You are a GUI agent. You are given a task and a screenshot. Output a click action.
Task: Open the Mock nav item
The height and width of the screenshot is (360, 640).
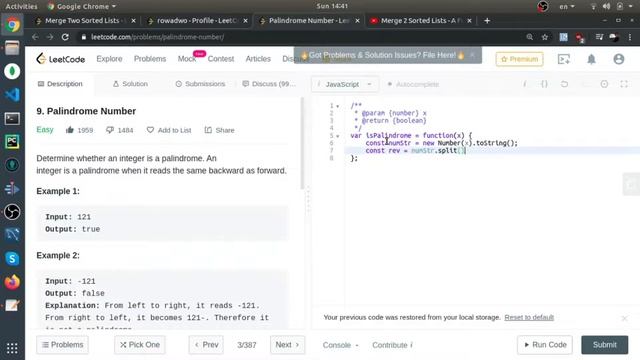point(187,59)
